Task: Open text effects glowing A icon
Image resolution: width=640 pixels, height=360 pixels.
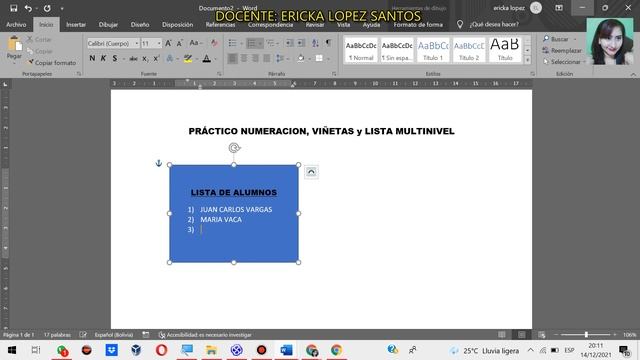Action: point(170,59)
